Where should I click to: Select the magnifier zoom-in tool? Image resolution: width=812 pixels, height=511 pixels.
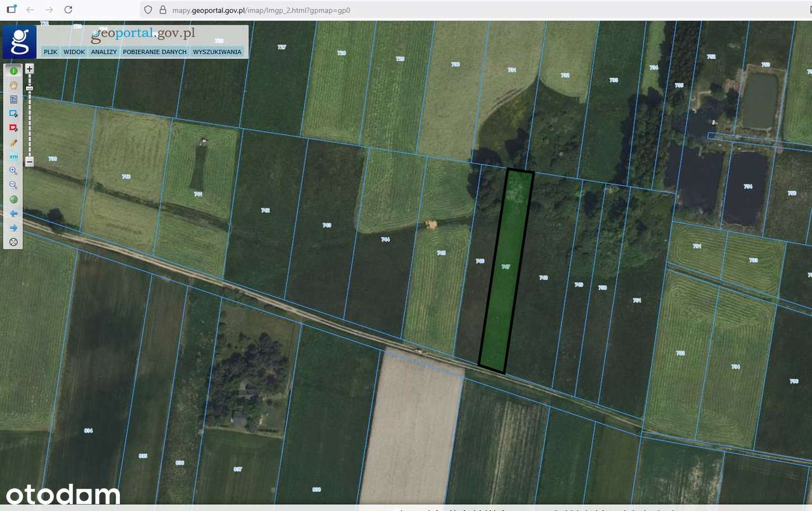tap(13, 171)
